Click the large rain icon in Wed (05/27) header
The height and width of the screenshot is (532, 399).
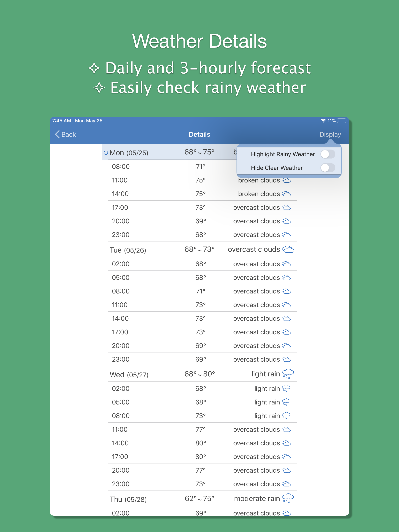pos(288,374)
